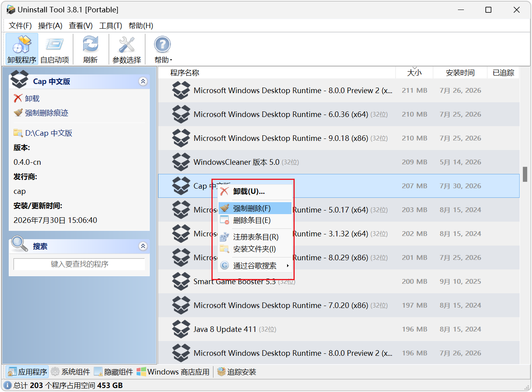532x392 pixels.
Task: Click the red X uninstall icon in sidebar
Action: coord(18,98)
